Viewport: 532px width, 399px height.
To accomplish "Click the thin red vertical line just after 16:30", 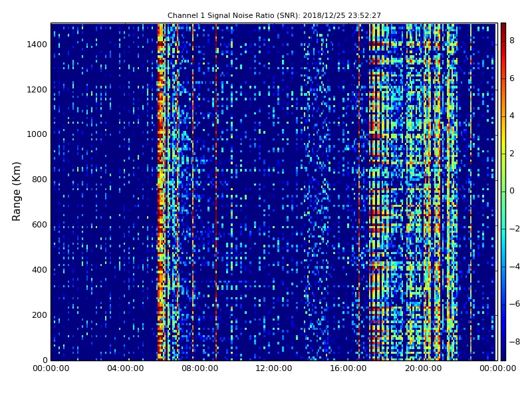I will click(359, 192).
